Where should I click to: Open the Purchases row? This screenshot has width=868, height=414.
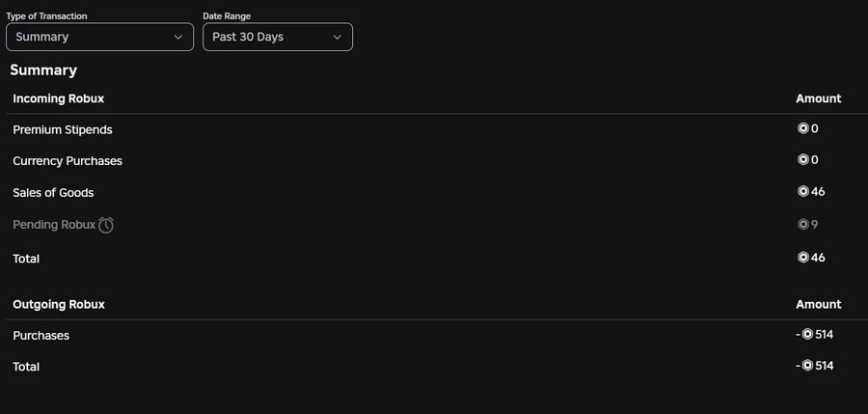41,335
